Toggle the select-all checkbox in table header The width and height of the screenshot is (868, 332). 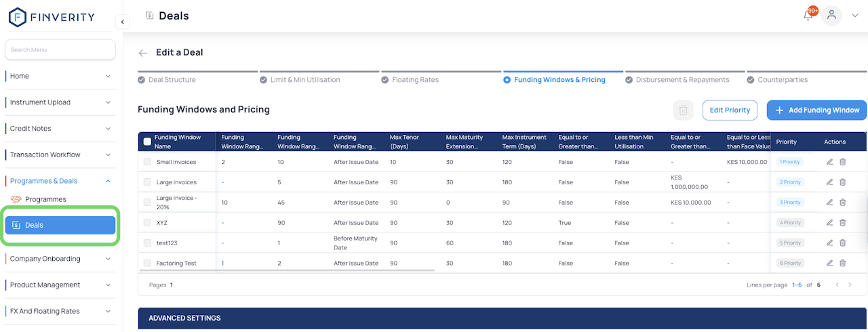147,142
